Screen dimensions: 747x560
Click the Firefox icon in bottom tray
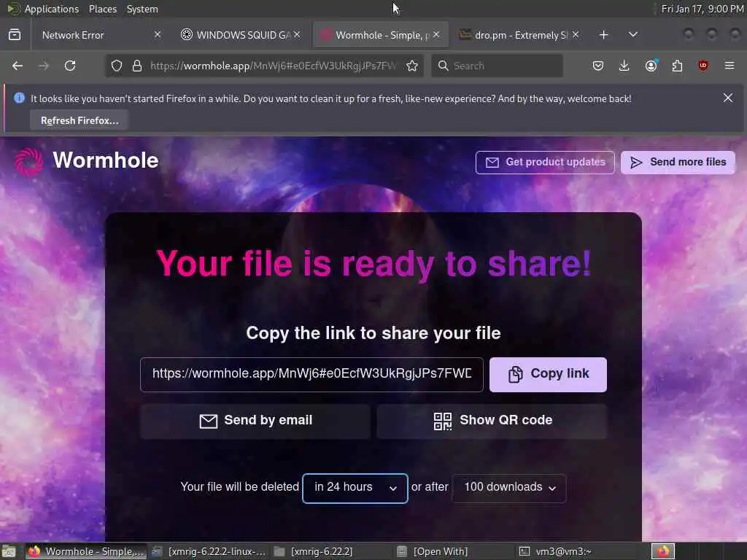tap(663, 551)
